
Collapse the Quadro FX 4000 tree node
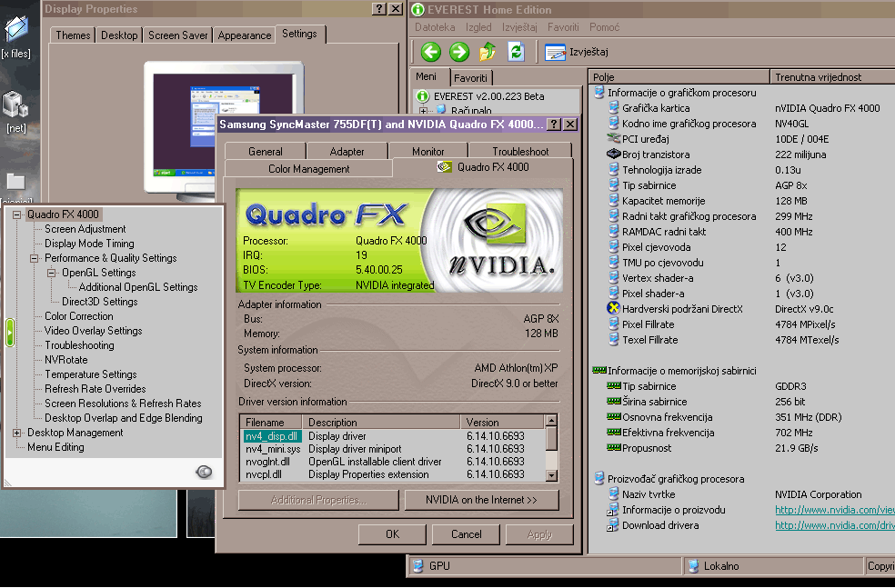[x=16, y=214]
